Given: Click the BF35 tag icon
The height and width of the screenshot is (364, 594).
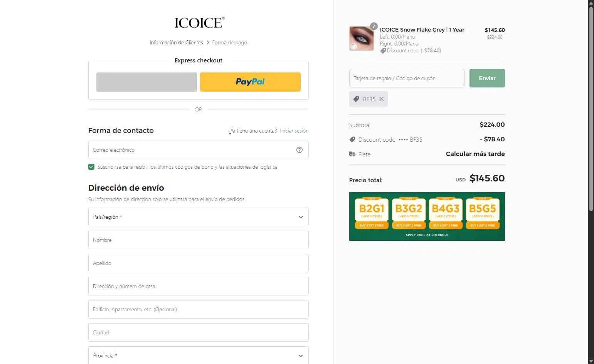Looking at the screenshot, I should tap(356, 99).
